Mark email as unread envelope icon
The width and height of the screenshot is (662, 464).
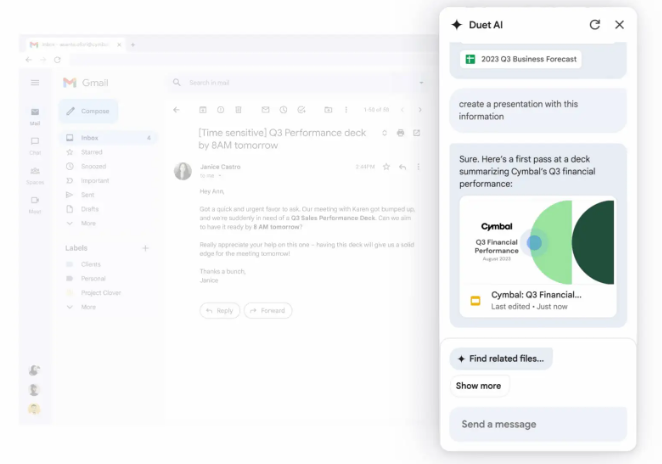[265, 110]
